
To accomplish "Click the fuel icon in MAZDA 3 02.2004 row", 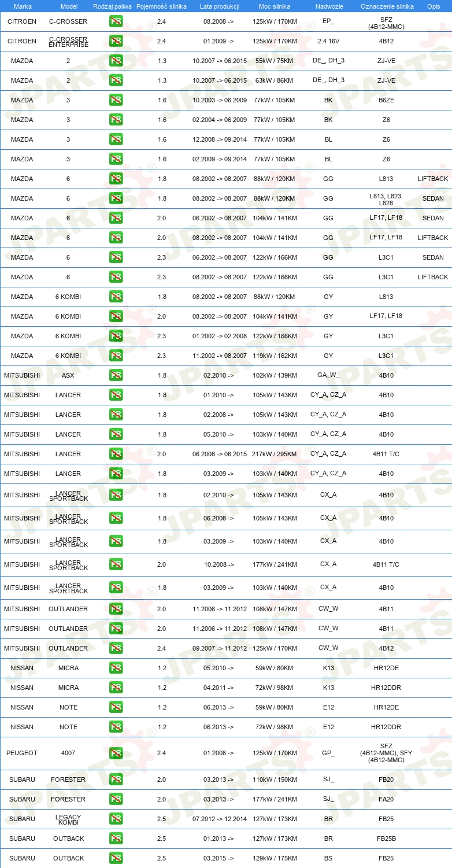I will [116, 120].
